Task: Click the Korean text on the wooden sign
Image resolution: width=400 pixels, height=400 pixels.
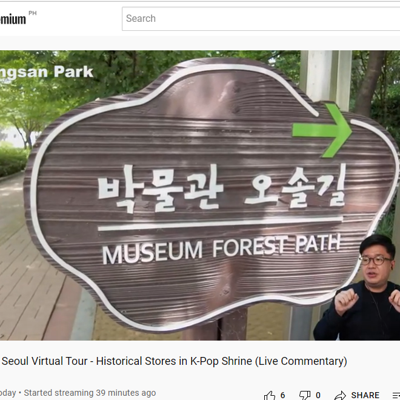Action: coord(222,189)
